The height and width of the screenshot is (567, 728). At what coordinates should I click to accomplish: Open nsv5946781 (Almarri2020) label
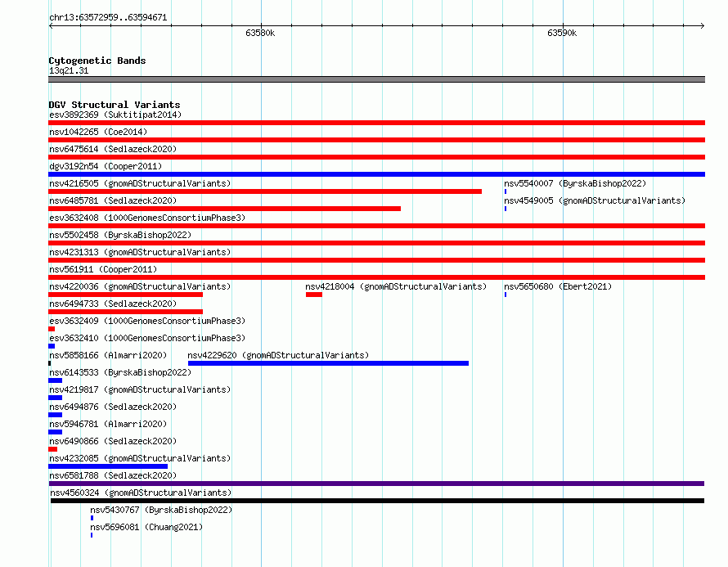(x=108, y=424)
